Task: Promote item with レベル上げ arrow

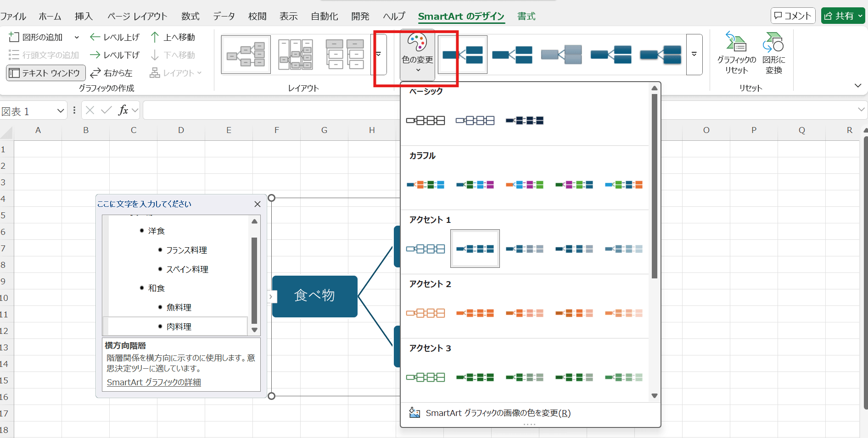Action: click(x=95, y=37)
